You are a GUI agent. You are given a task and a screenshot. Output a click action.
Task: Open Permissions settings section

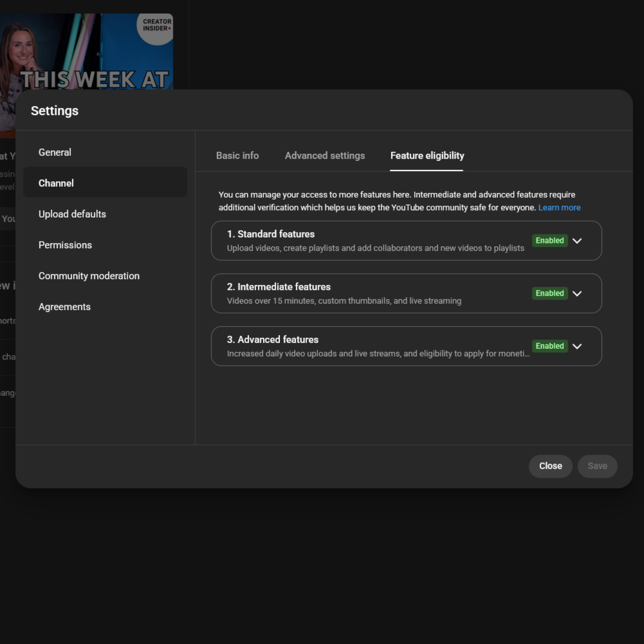coord(65,245)
